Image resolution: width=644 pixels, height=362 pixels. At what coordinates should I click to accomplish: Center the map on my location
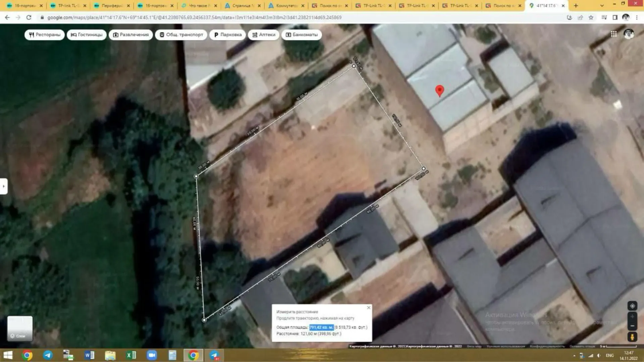[632, 306]
